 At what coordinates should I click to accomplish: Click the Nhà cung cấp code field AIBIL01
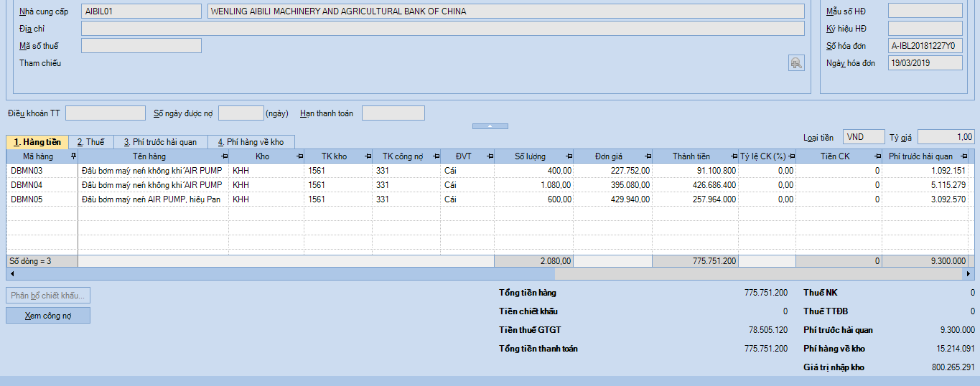tap(141, 11)
